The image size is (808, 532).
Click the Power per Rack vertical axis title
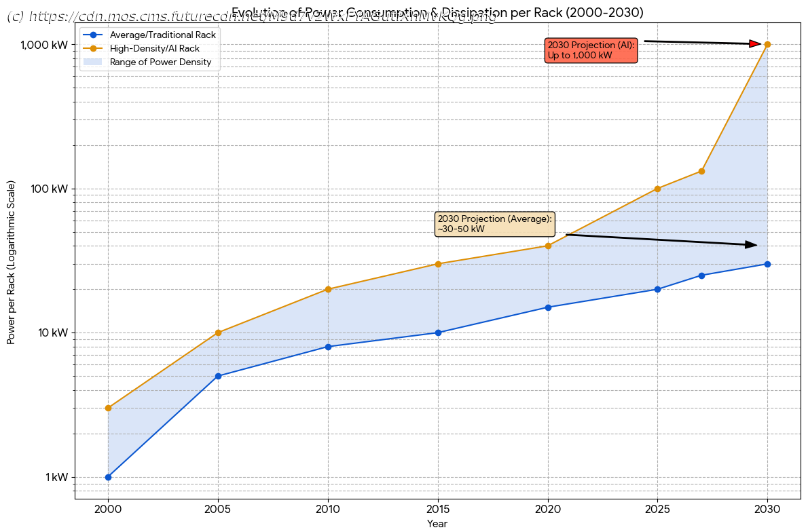(x=12, y=262)
